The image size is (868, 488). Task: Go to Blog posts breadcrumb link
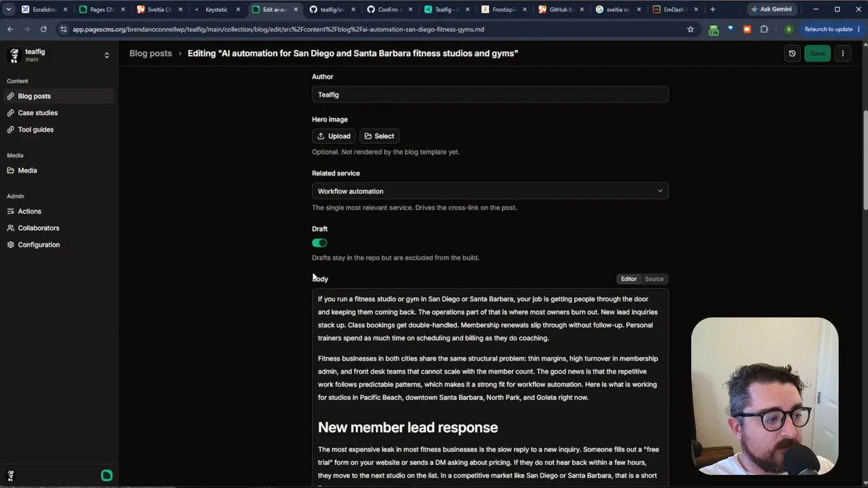(151, 53)
